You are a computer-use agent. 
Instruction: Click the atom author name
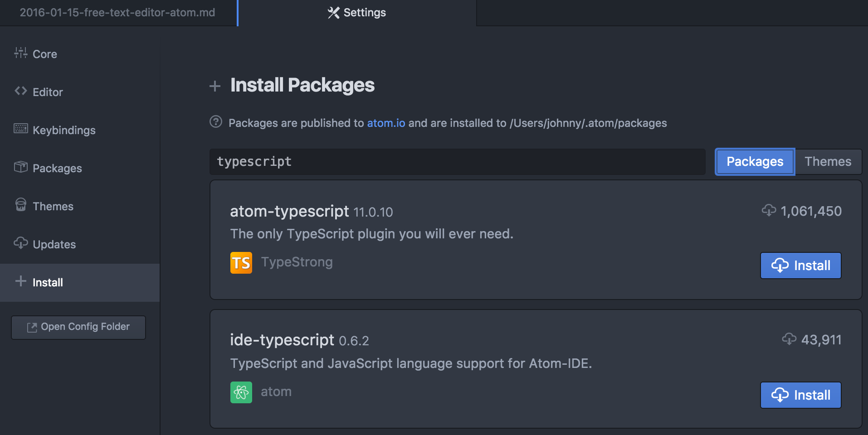pyautogui.click(x=276, y=391)
